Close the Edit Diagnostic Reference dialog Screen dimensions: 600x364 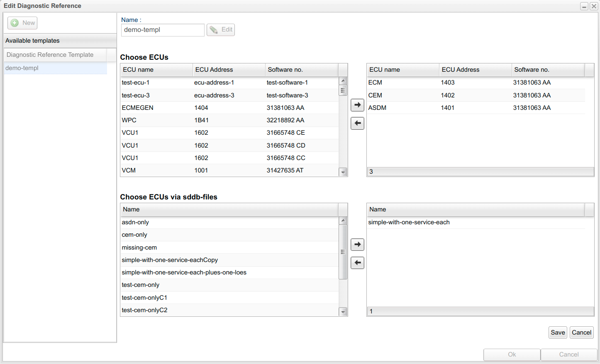point(593,6)
